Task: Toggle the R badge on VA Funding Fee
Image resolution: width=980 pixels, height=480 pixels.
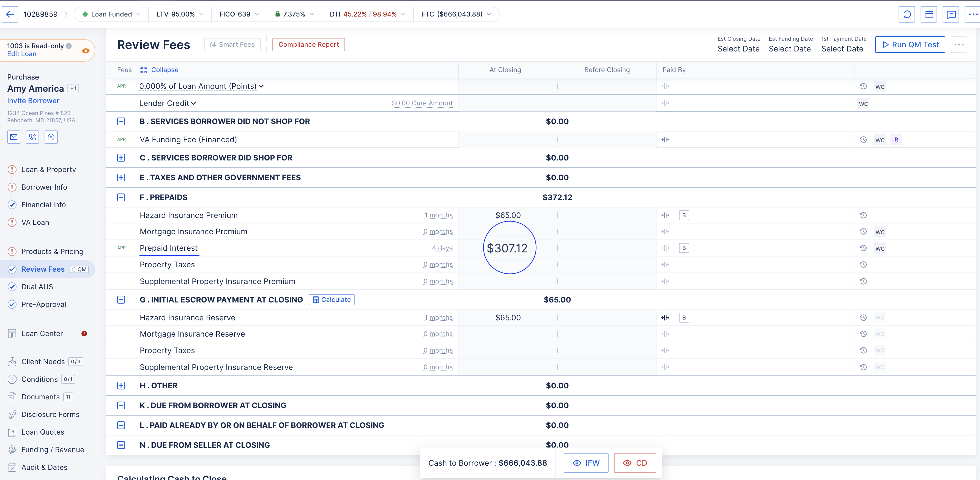Action: (896, 140)
